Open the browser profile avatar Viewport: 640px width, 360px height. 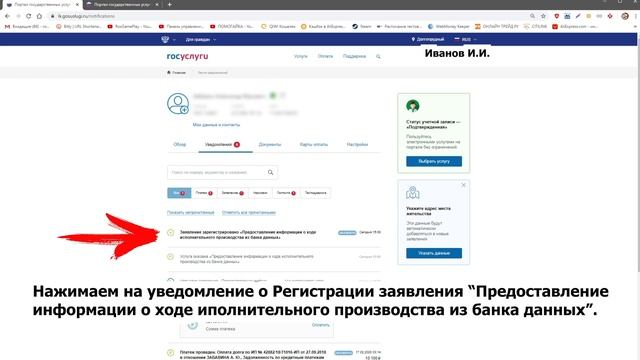click(625, 16)
